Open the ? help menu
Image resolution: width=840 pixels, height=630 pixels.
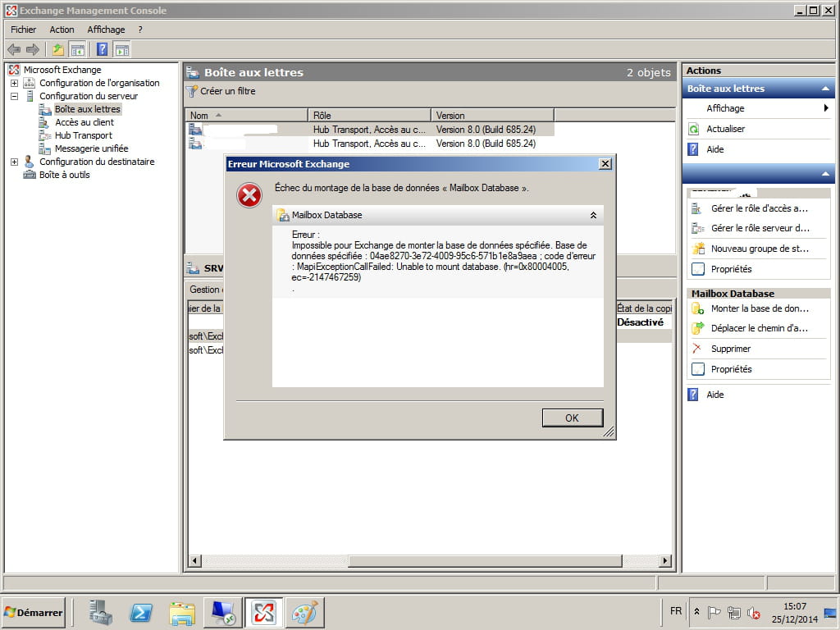(140, 30)
